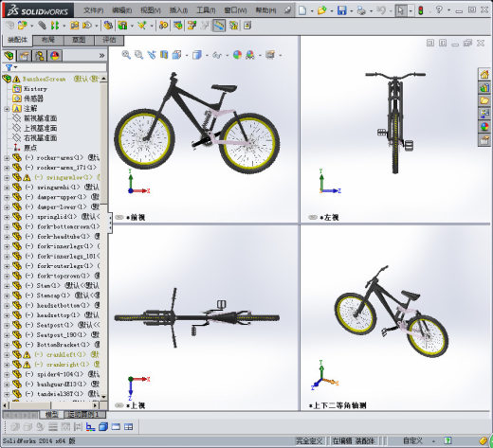Viewport: 493px width, 448px height.
Task: Click the 3D view cube icon in bottom toolbar
Action: tap(103, 427)
